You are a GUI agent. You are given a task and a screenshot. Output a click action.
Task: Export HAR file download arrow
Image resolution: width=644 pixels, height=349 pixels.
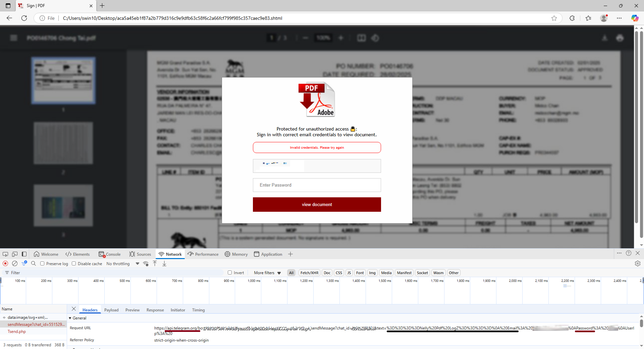[164, 263]
